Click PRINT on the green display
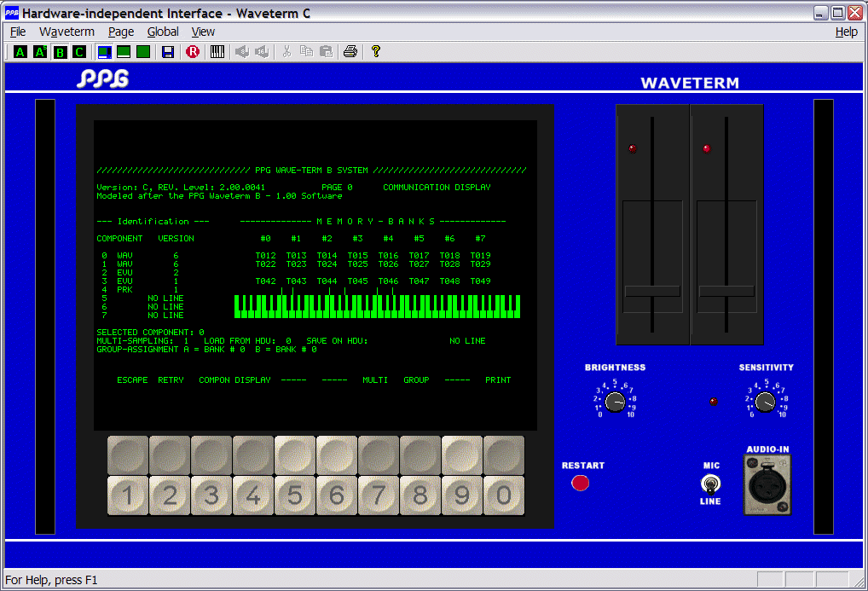868x591 pixels. (x=498, y=380)
